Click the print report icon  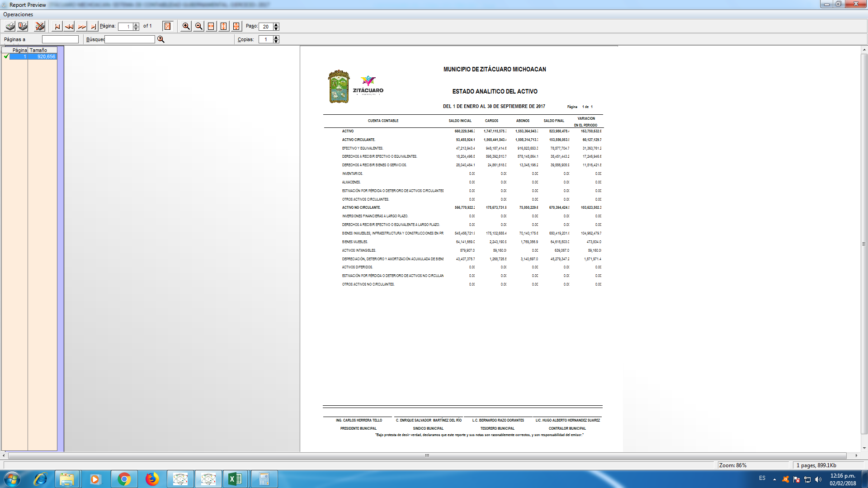tap(10, 26)
